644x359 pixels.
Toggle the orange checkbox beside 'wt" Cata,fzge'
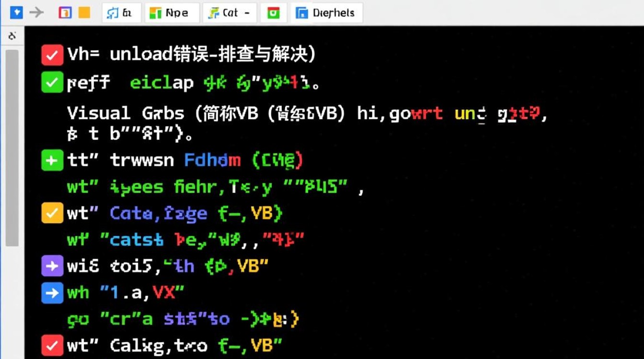(52, 213)
